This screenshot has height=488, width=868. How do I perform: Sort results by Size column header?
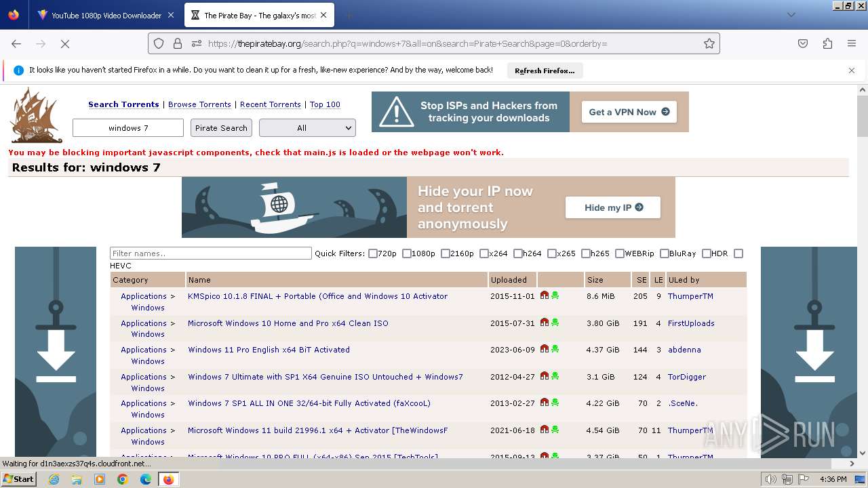[x=595, y=280]
